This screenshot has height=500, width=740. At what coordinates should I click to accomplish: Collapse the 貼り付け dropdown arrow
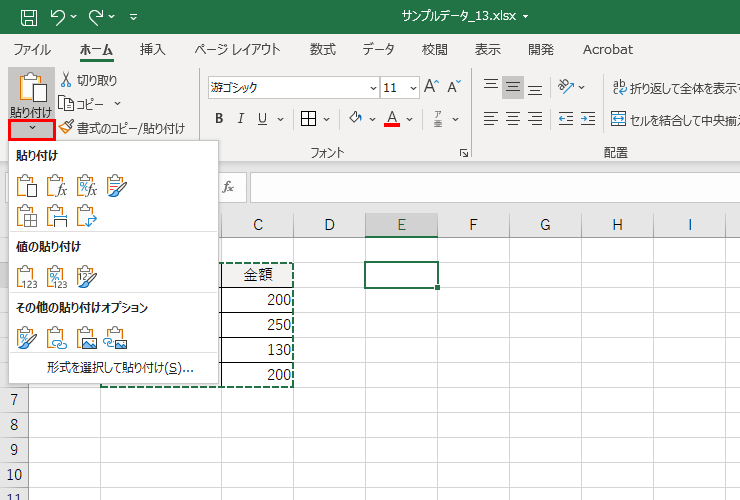[32, 129]
